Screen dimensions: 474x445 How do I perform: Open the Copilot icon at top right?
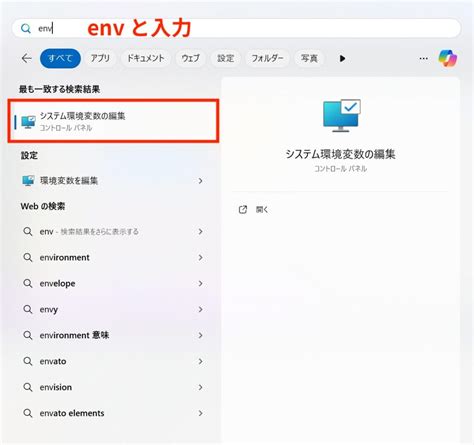[x=447, y=58]
